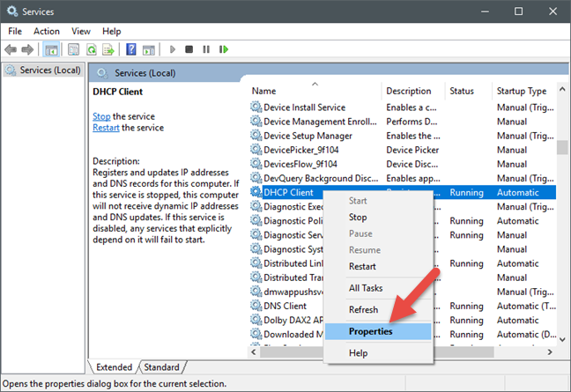Viewport: 571px width, 392px height.
Task: Click the green Refresh toolbar icon
Action: coord(92,49)
